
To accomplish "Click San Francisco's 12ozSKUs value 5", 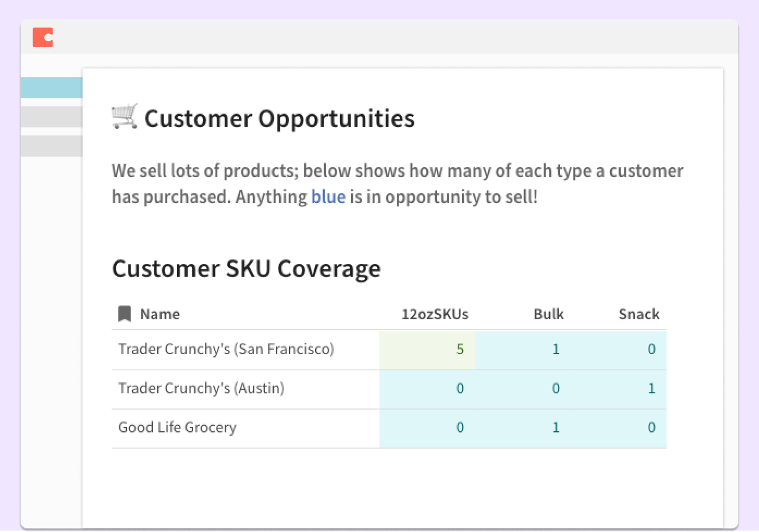I will pyautogui.click(x=427, y=350).
